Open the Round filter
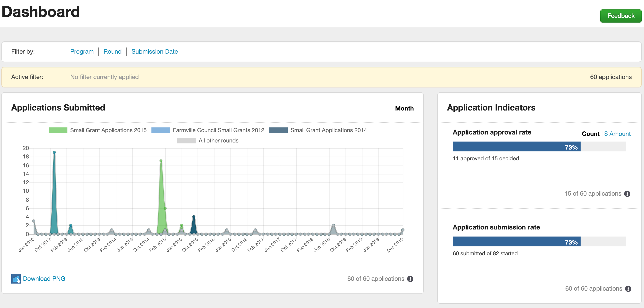This screenshot has width=644, height=308. [112, 51]
